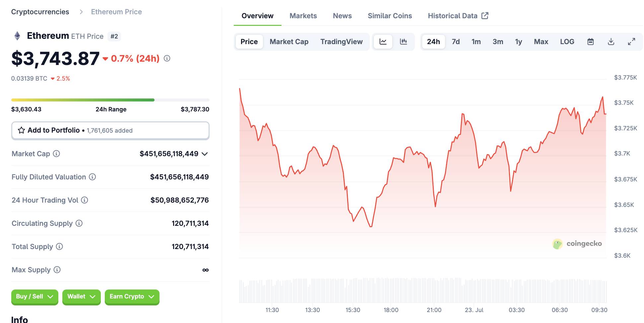The width and height of the screenshot is (644, 323).
Task: Expand chart to fullscreen
Action: (x=632, y=42)
